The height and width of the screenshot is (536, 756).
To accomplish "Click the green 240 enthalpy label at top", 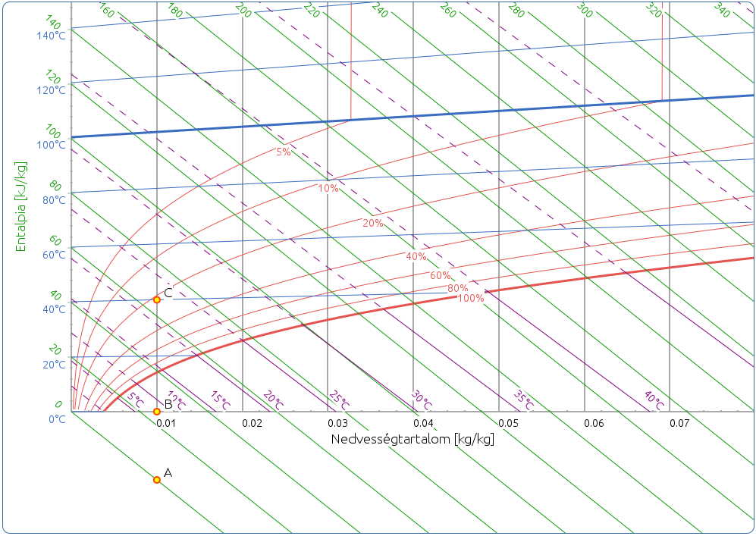I will (x=380, y=10).
